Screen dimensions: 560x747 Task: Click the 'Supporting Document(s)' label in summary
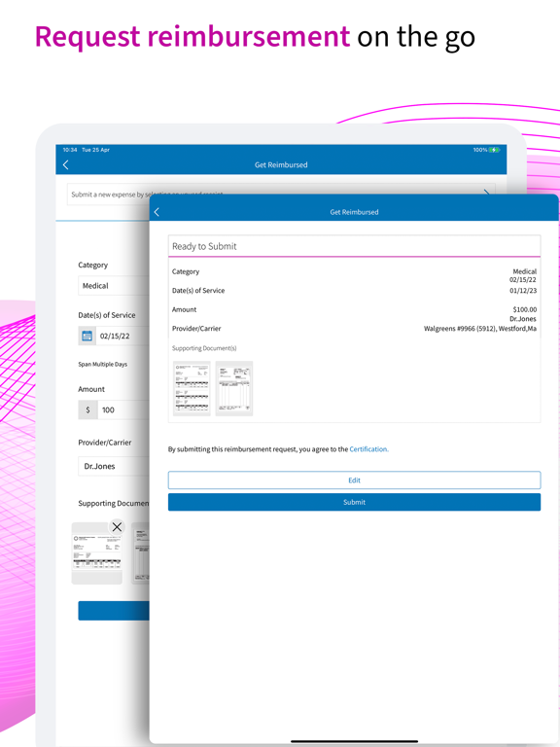[x=204, y=348]
